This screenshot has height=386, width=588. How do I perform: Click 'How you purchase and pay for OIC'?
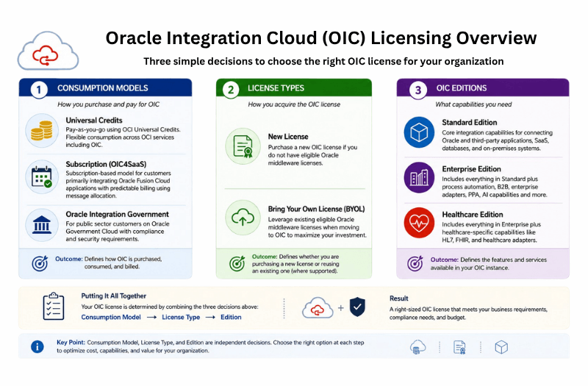point(108,104)
